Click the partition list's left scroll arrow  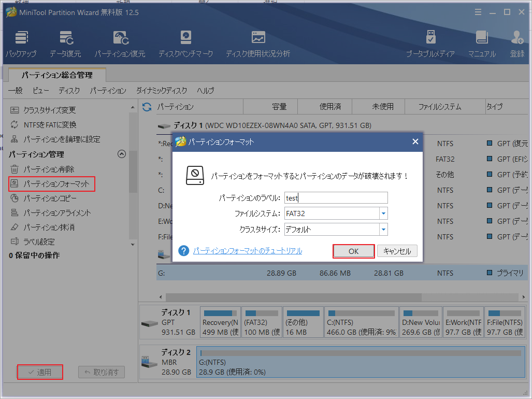tap(161, 297)
